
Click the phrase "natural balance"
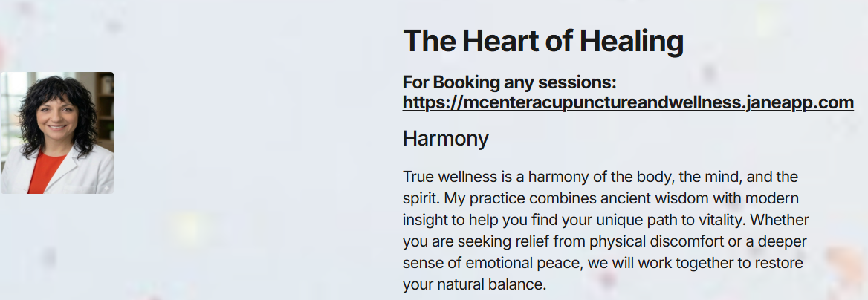point(490,284)
